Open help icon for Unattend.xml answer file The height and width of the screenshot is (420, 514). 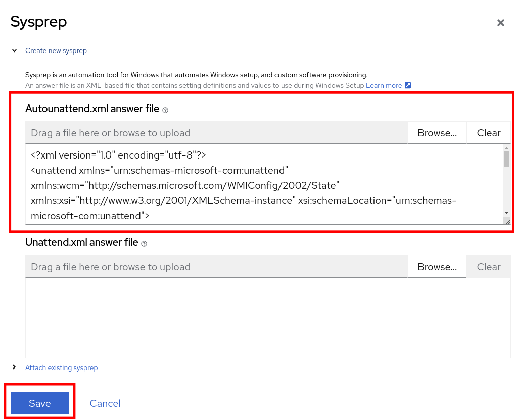144,243
